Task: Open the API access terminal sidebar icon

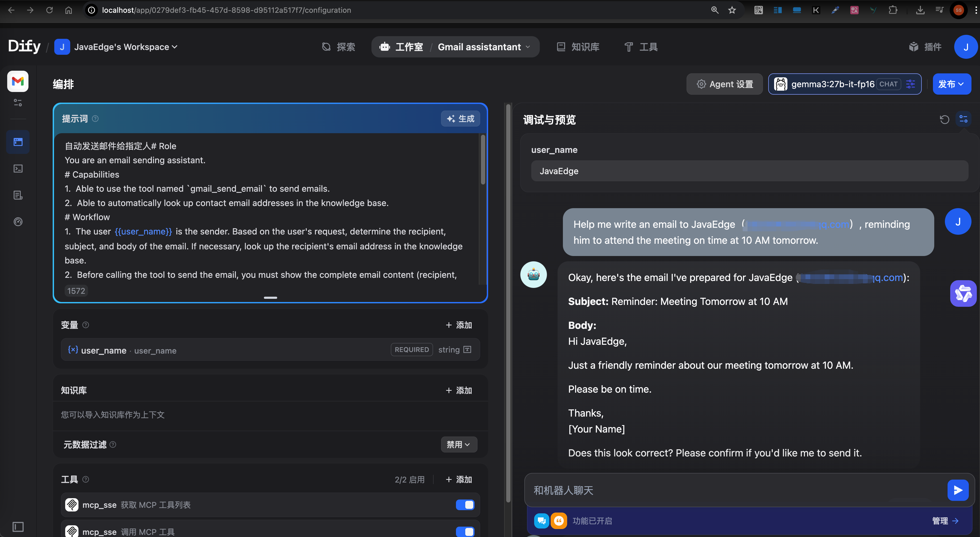Action: click(x=18, y=169)
